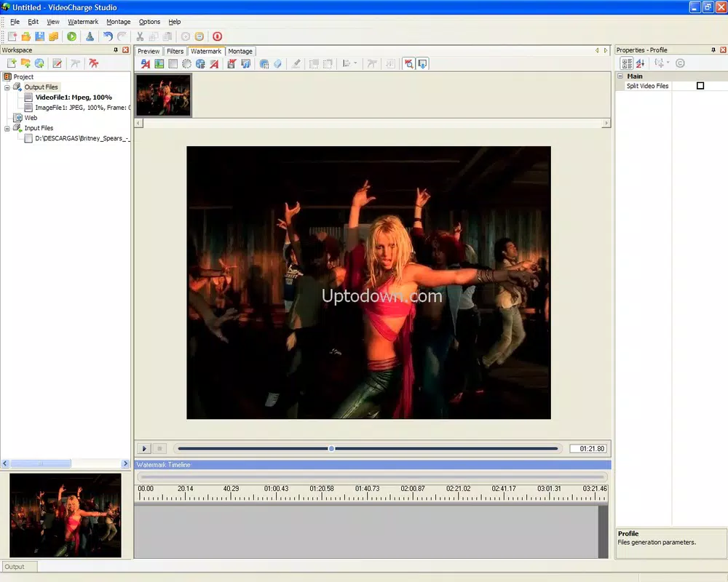
Task: Click the Add web globe icon in Workspace
Action: [39, 63]
